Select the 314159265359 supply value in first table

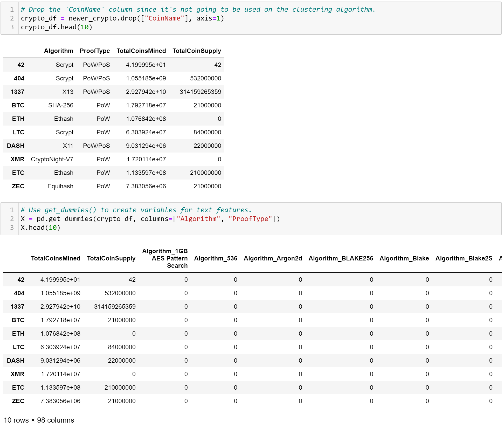201,92
